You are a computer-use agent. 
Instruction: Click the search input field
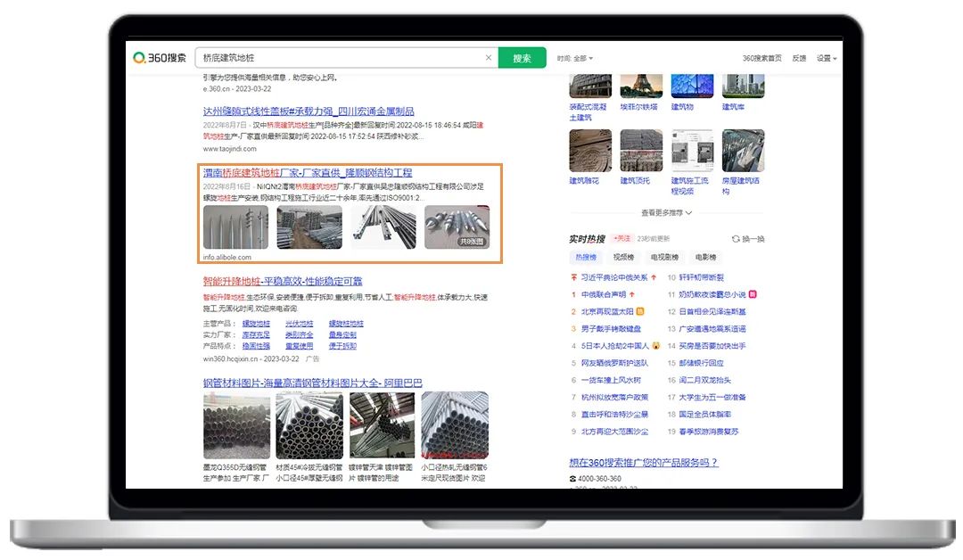(339, 58)
